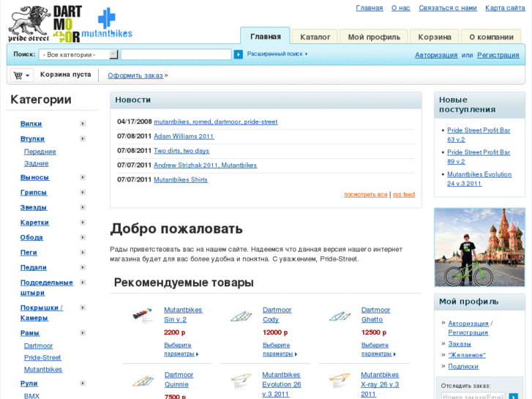The width and height of the screenshot is (532, 399).
Task: Expand the Грипсы category arrow
Action: [x=83, y=193]
